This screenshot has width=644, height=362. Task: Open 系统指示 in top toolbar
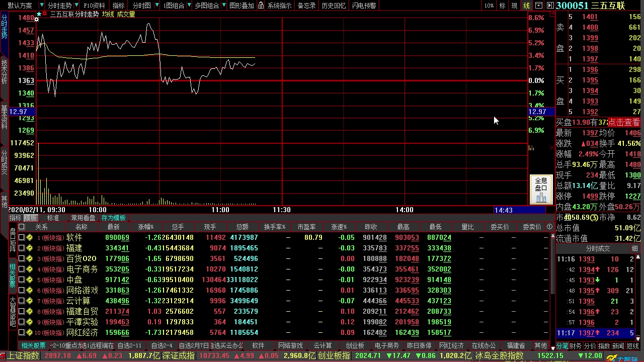(279, 6)
